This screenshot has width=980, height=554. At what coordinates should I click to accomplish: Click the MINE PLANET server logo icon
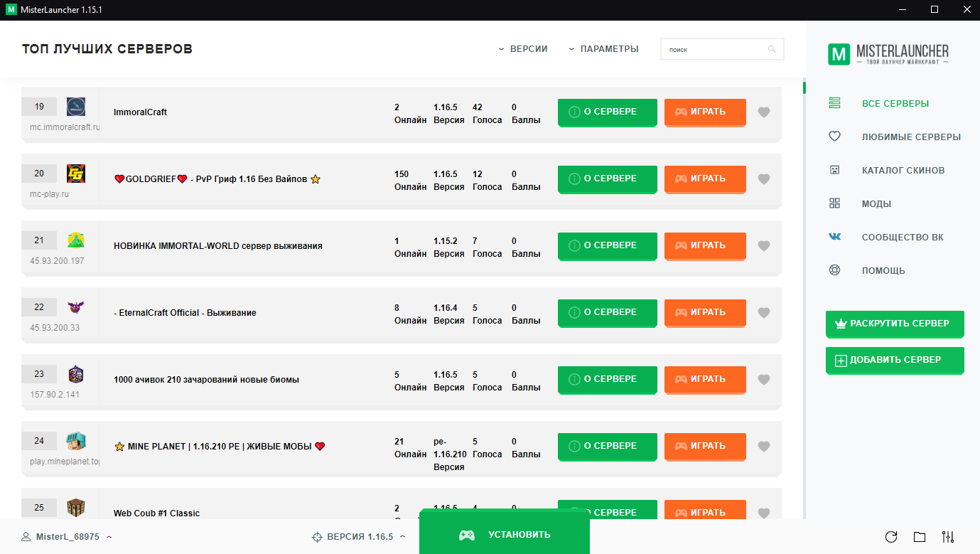76,441
